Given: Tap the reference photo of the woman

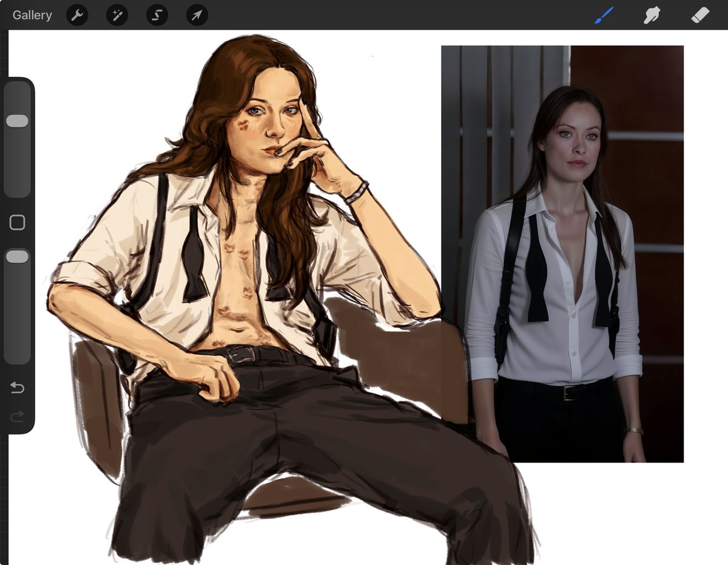Looking at the screenshot, I should 562,254.
